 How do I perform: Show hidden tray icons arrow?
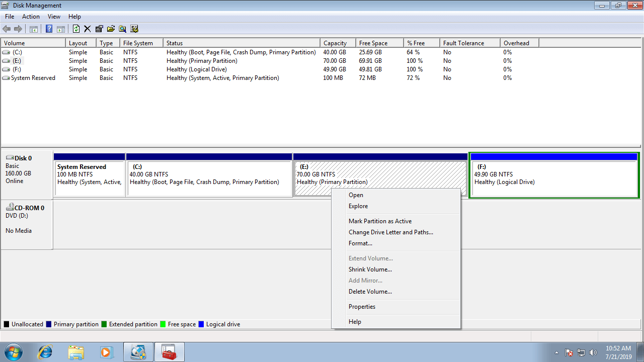point(556,352)
